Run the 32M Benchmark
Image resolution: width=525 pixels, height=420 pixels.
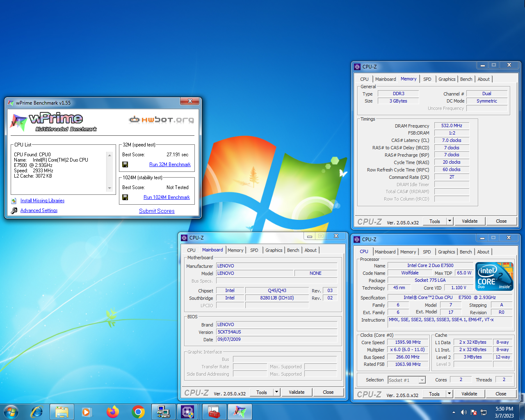coord(170,164)
